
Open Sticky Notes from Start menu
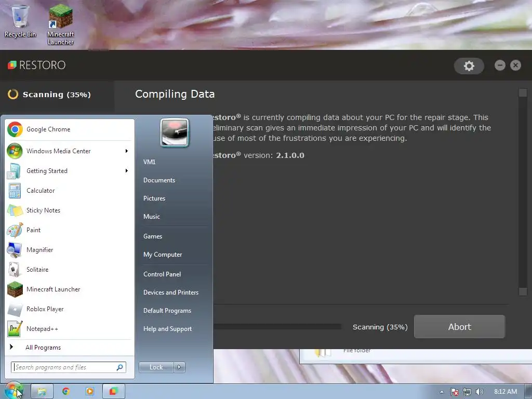69,210
